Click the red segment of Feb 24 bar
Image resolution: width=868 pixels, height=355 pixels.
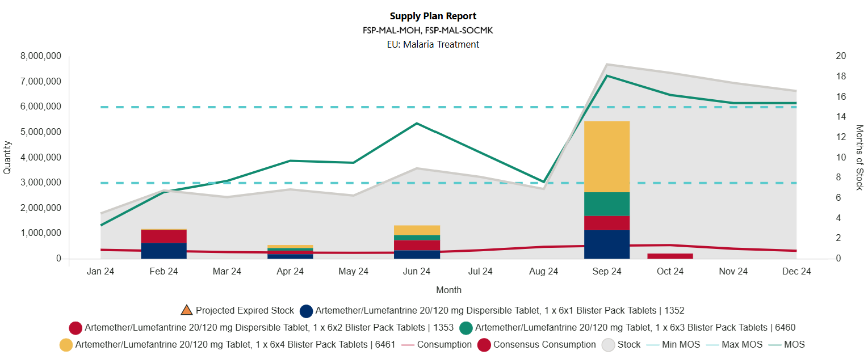click(163, 236)
